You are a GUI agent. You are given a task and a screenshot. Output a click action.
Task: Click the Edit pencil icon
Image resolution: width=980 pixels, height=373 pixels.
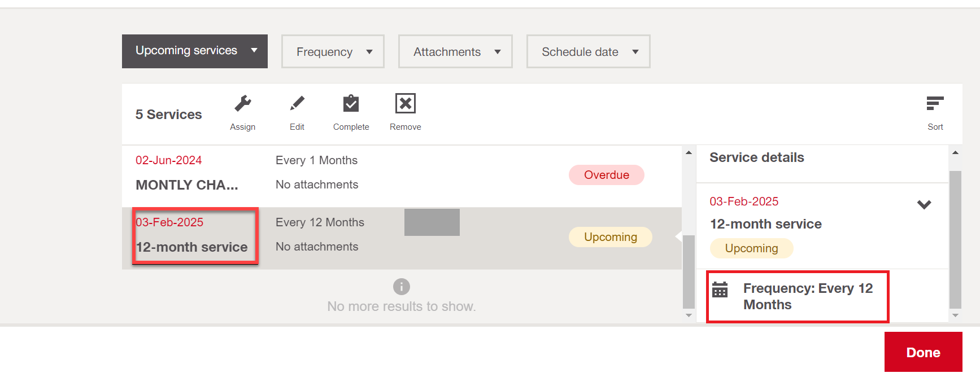pos(297,103)
